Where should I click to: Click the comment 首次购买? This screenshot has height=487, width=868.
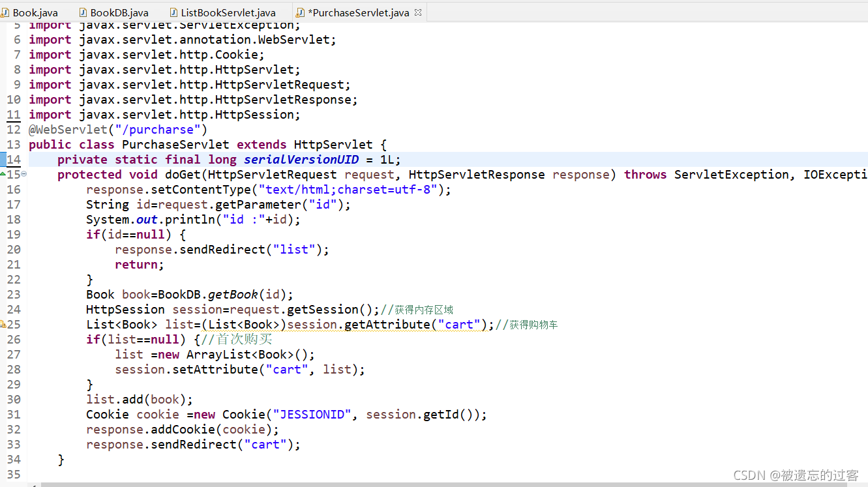pyautogui.click(x=237, y=340)
